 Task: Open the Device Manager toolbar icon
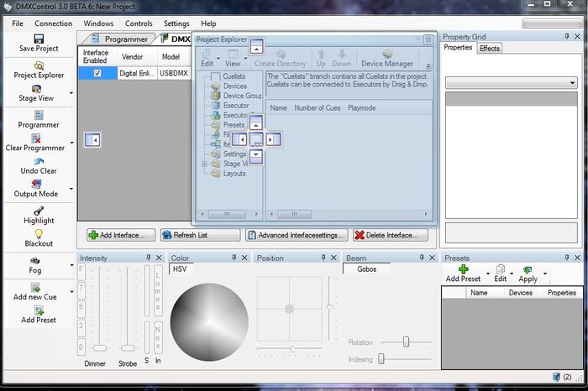click(387, 54)
